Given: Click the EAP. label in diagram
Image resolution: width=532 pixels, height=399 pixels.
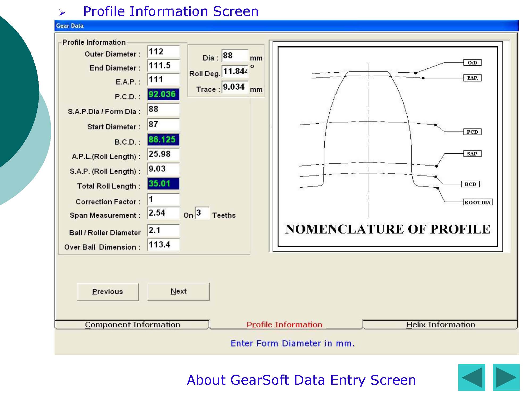Looking at the screenshot, I should tap(472, 78).
